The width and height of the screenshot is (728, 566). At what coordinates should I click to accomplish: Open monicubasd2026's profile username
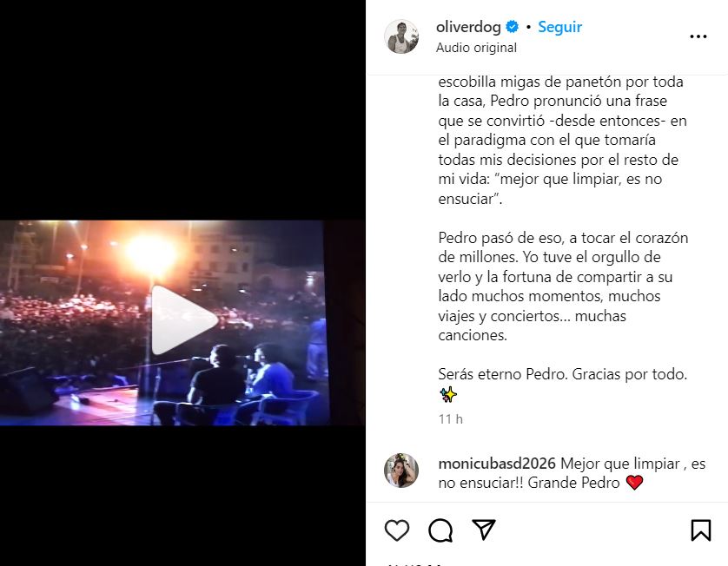click(x=497, y=463)
